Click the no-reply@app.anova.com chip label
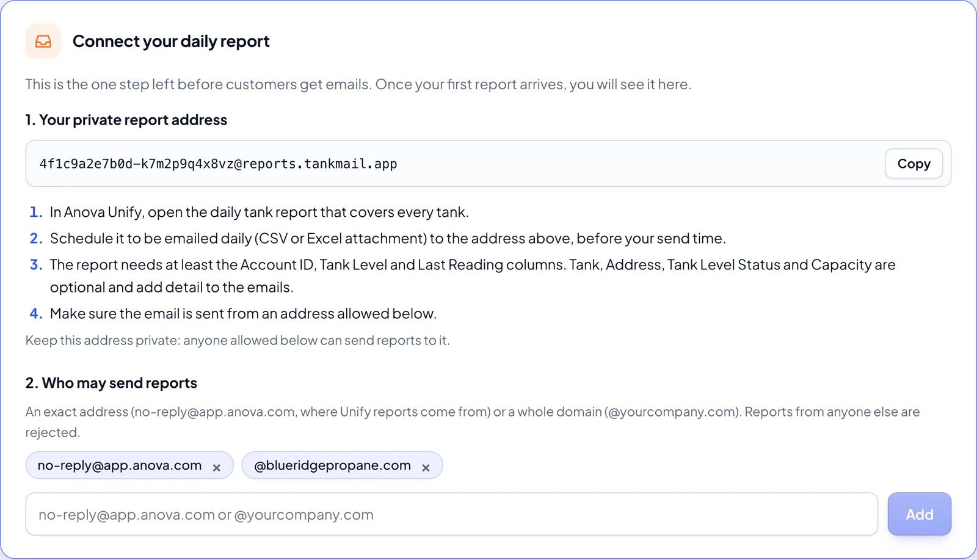Viewport: 977px width, 560px height. (120, 465)
